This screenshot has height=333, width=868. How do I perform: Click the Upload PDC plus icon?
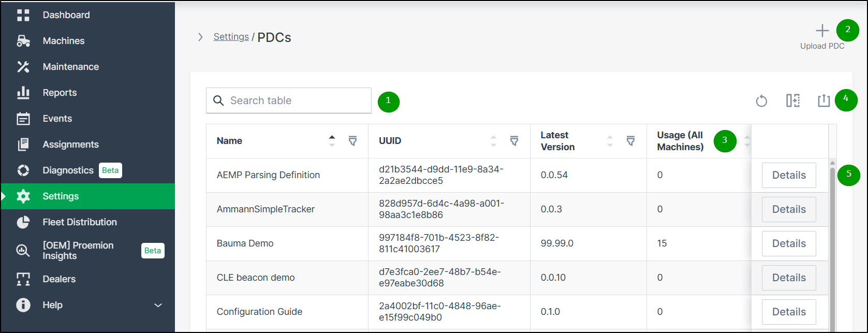coord(822,31)
